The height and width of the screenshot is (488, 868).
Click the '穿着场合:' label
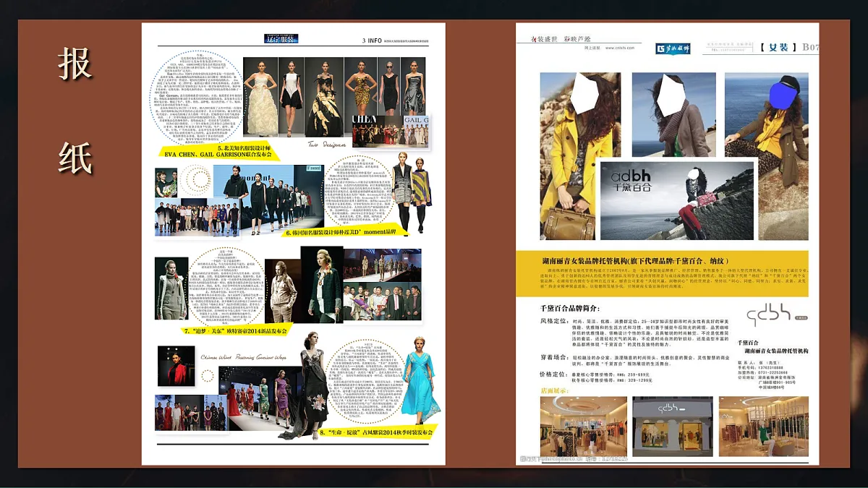(555, 357)
